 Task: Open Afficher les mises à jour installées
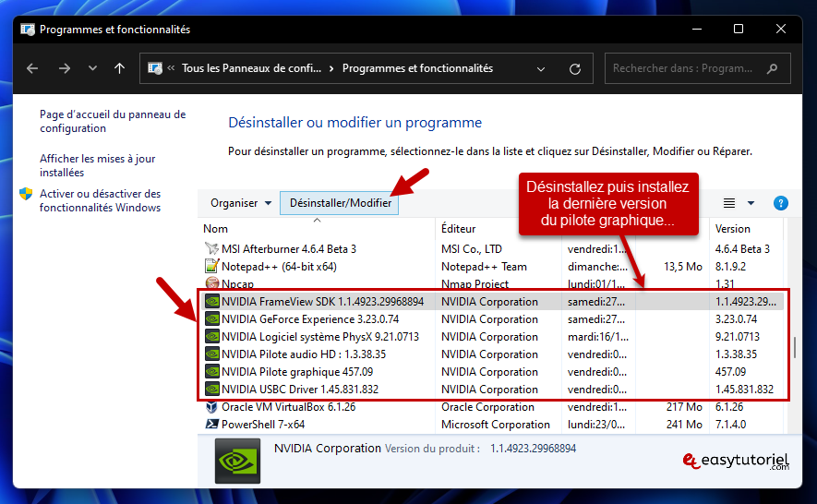click(98, 165)
